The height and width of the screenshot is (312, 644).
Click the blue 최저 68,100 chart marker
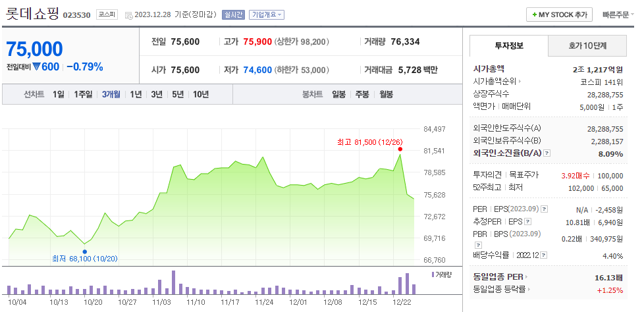(x=84, y=251)
